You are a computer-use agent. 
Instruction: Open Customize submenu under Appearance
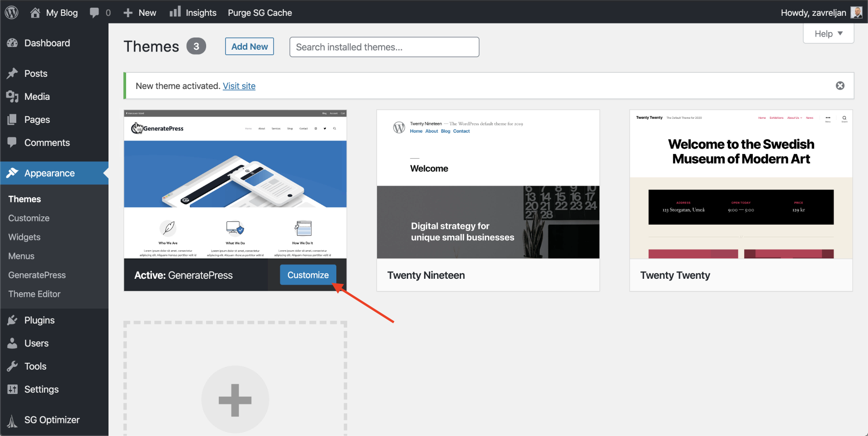coord(29,218)
